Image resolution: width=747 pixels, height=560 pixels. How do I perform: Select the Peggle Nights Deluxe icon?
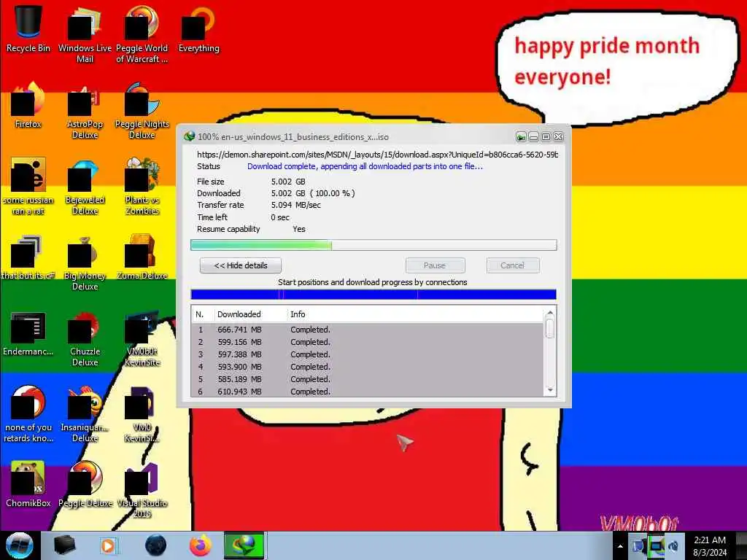pyautogui.click(x=142, y=111)
